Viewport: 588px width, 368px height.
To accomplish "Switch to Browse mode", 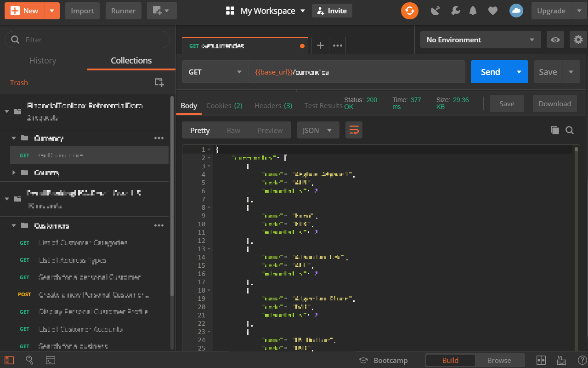I will [499, 360].
